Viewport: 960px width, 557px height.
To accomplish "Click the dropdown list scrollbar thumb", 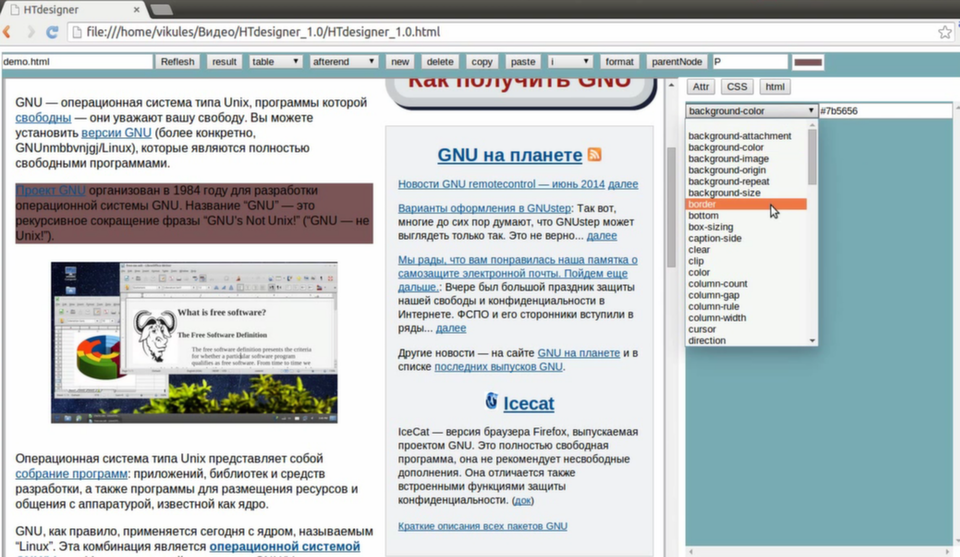I will [812, 157].
